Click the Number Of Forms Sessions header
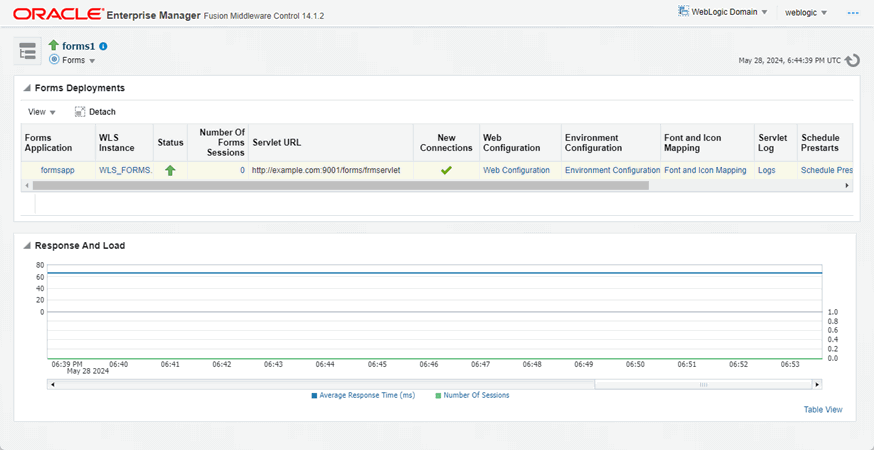The image size is (874, 450). 218,143
